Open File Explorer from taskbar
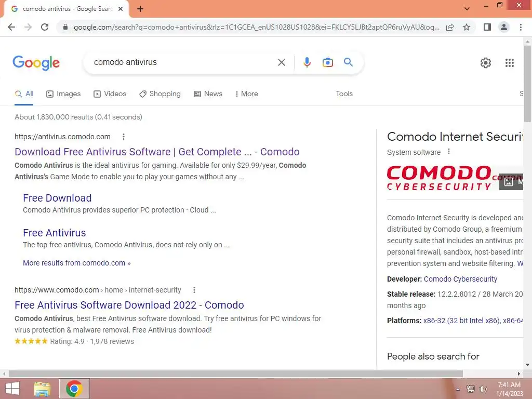The image size is (532, 399). coord(42,389)
